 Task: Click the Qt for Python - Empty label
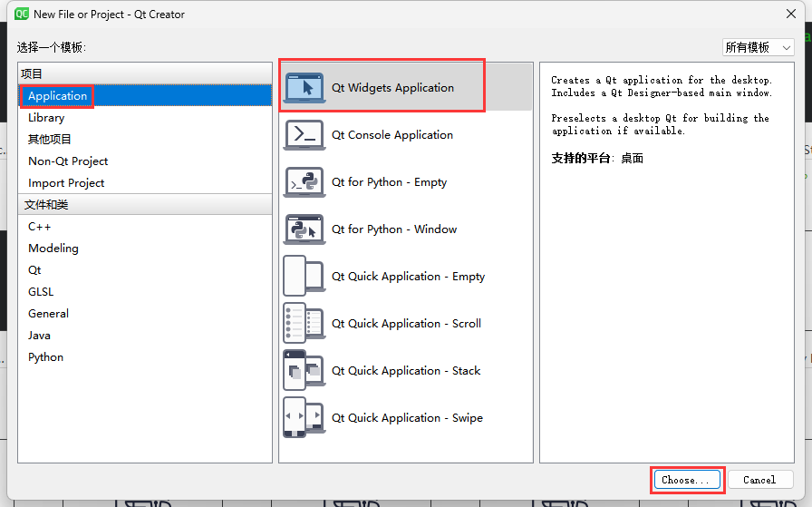[389, 182]
